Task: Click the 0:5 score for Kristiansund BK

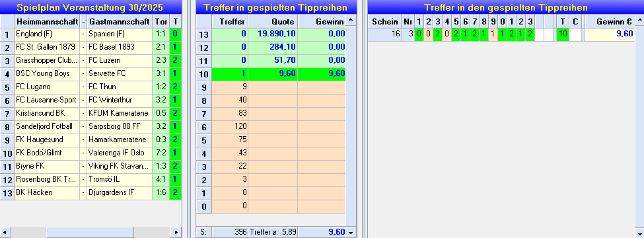Action: pyautogui.click(x=161, y=113)
